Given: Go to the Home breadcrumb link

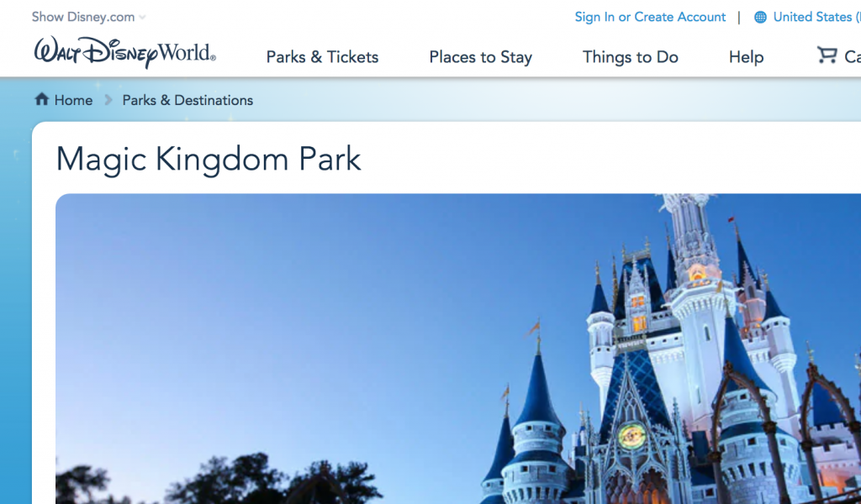Looking at the screenshot, I should (x=74, y=100).
